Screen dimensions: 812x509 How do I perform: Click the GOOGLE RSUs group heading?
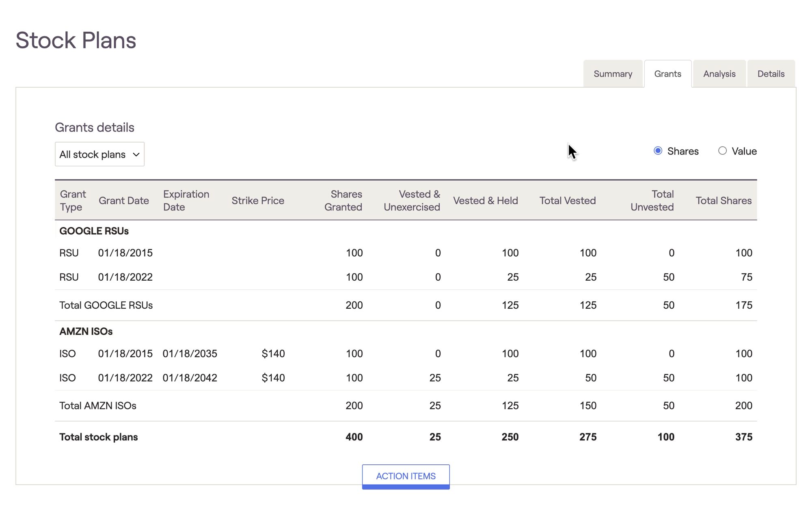point(94,231)
